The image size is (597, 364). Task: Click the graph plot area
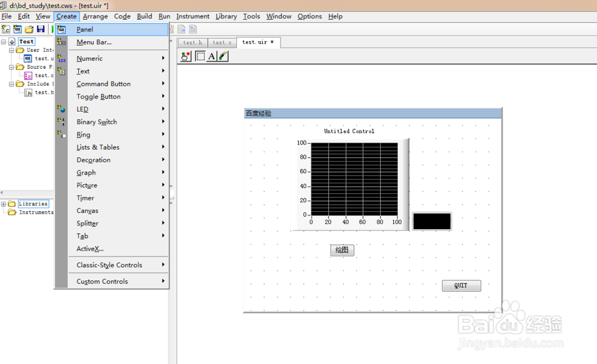pos(354,179)
